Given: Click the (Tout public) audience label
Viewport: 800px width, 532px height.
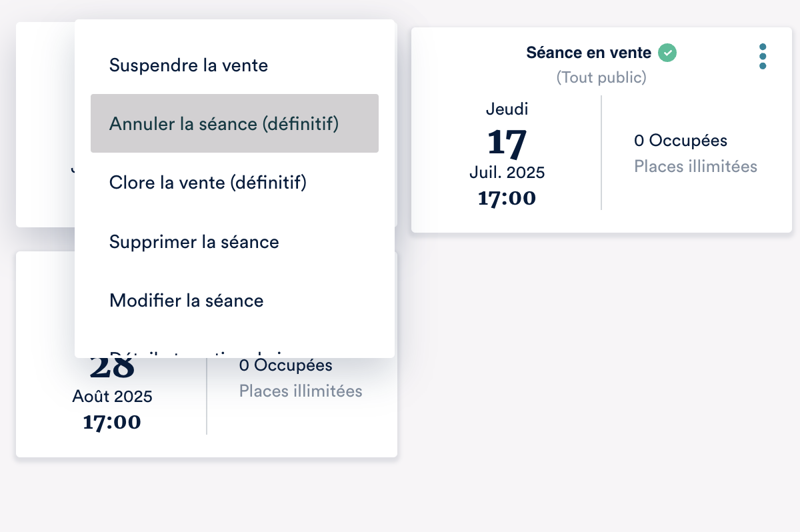Looking at the screenshot, I should [x=601, y=77].
